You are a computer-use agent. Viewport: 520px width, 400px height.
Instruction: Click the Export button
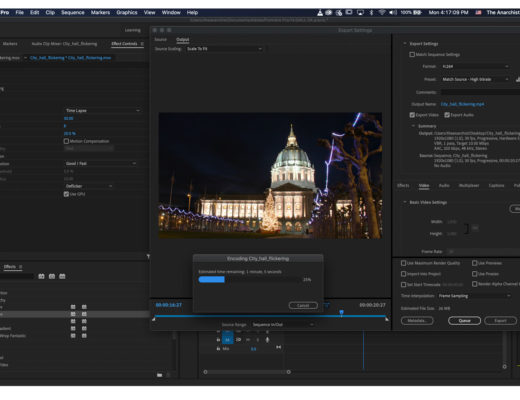click(x=500, y=321)
